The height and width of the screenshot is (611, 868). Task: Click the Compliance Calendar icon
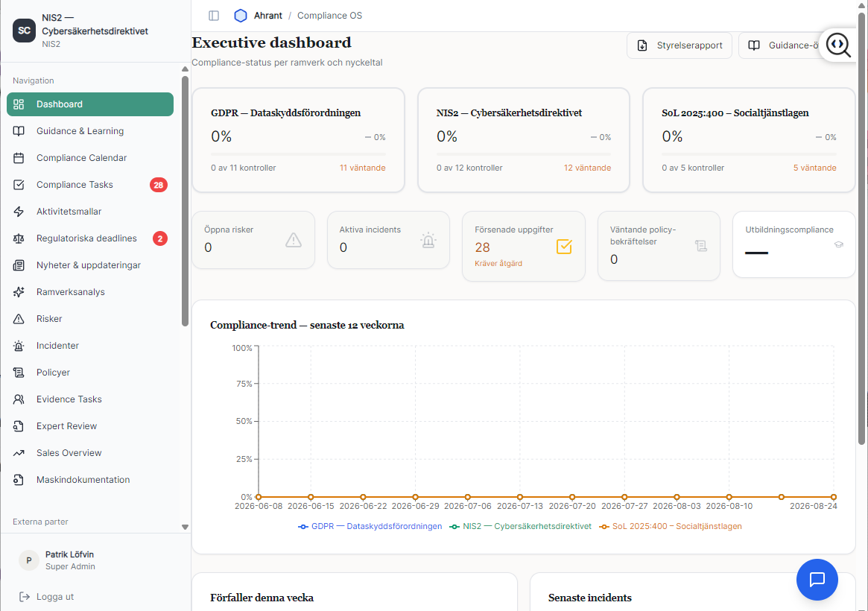19,158
